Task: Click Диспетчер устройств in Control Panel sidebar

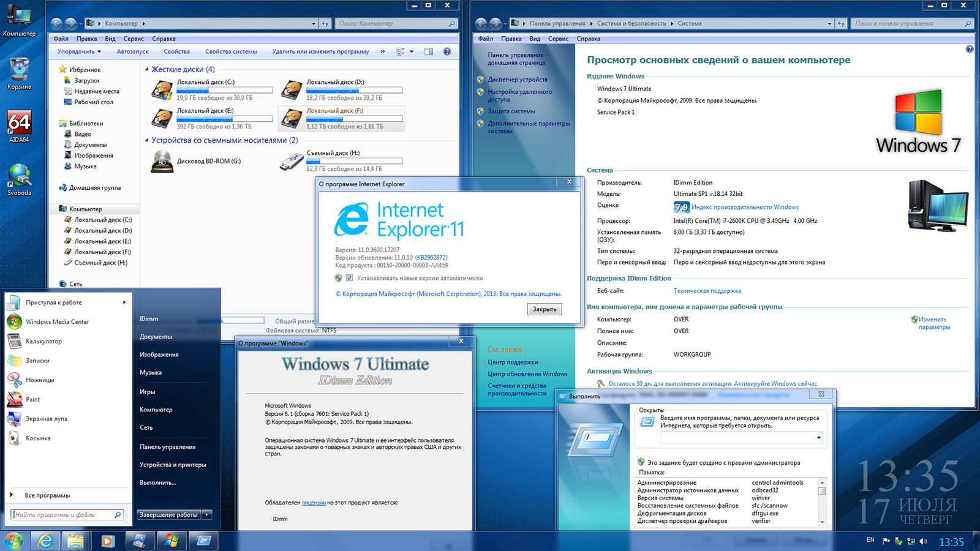Action: (518, 80)
